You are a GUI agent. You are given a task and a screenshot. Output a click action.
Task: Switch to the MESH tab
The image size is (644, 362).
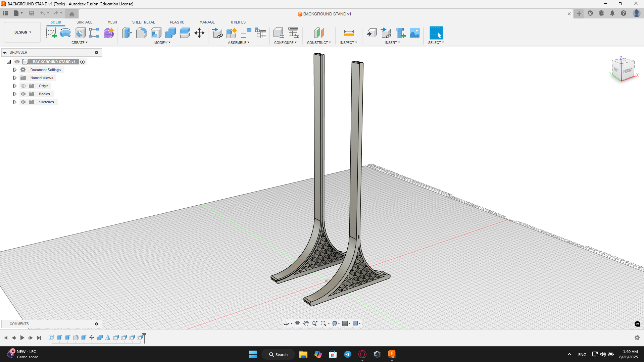click(x=112, y=22)
